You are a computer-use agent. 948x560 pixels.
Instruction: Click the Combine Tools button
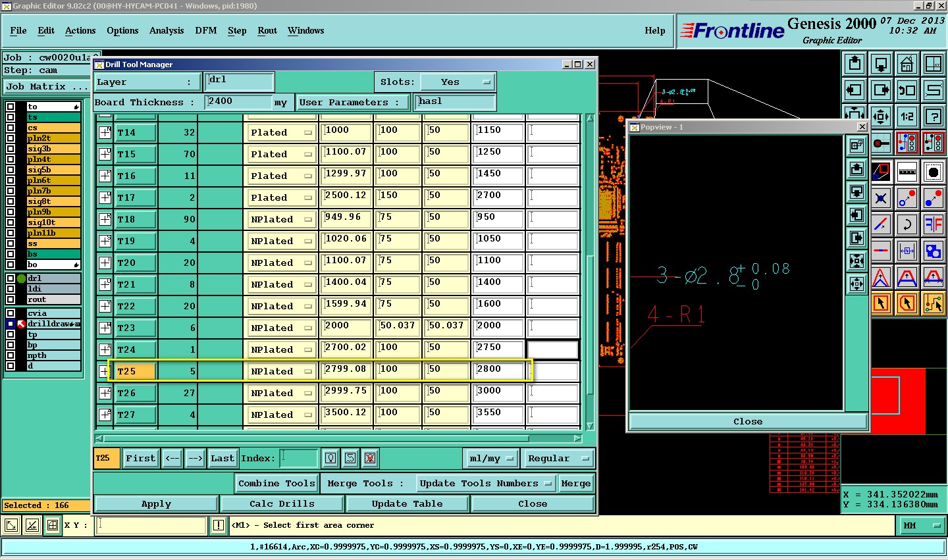[x=276, y=483]
